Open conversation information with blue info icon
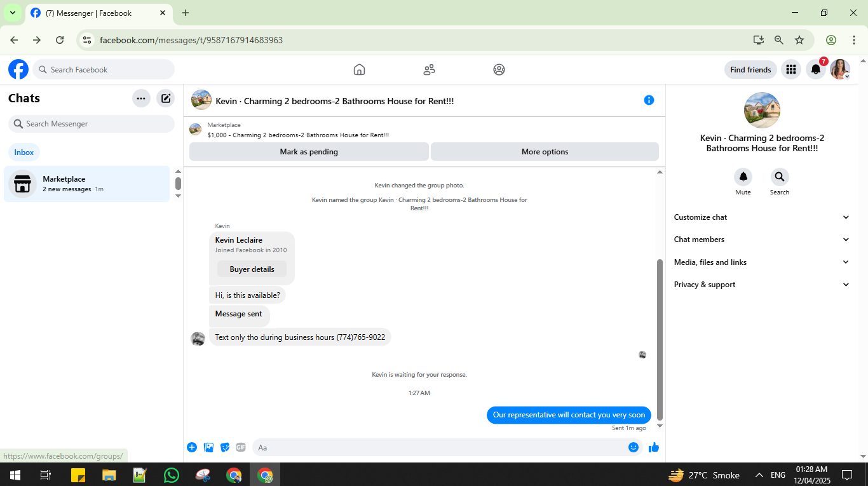The image size is (868, 486). tap(649, 100)
